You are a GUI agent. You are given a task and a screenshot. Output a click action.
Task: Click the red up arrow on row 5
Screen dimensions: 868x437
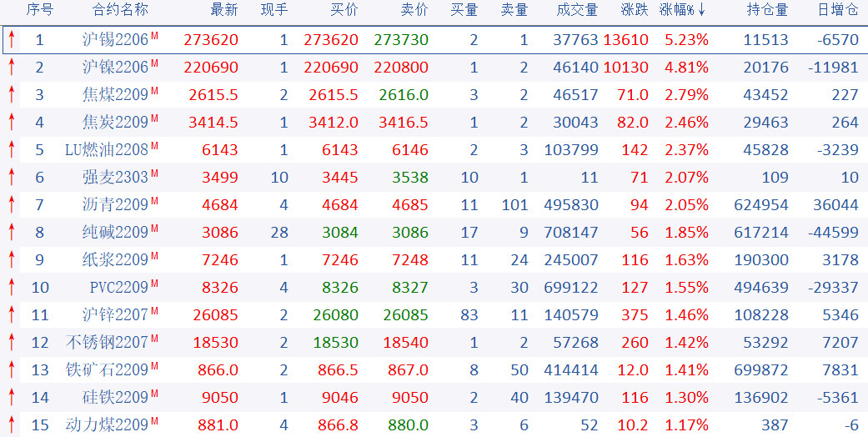(x=12, y=150)
